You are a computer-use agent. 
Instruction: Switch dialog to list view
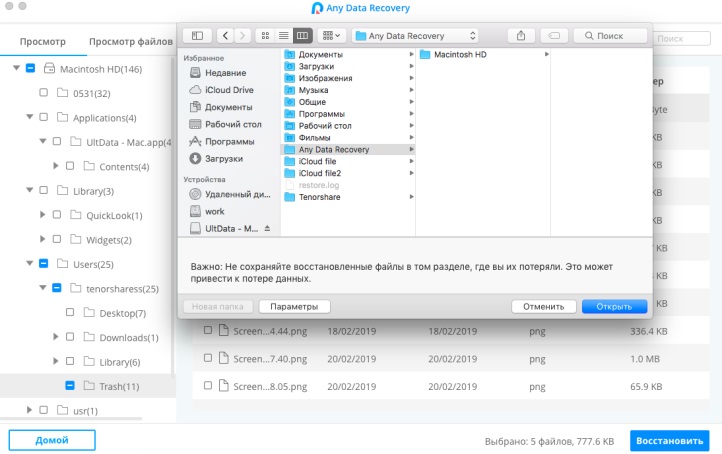tap(284, 35)
